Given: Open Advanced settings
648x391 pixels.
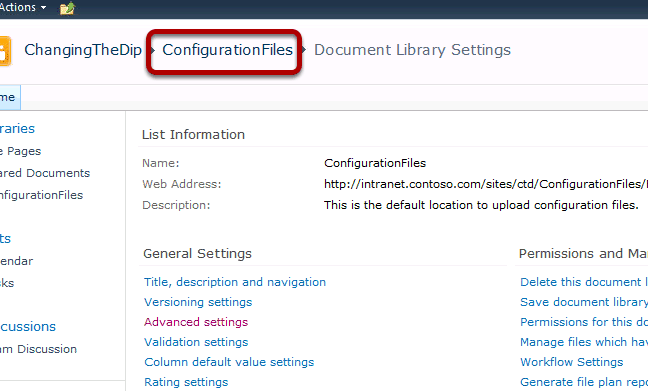Looking at the screenshot, I should [x=196, y=322].
